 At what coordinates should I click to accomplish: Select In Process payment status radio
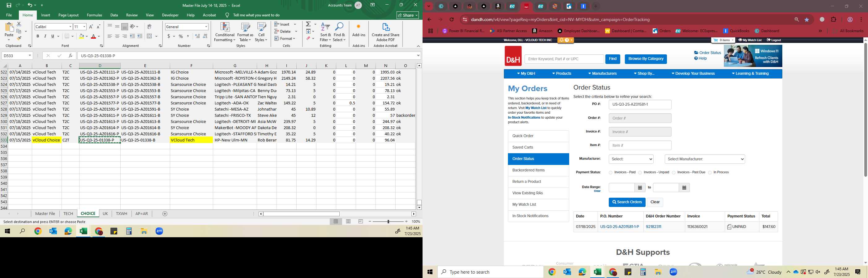click(710, 173)
